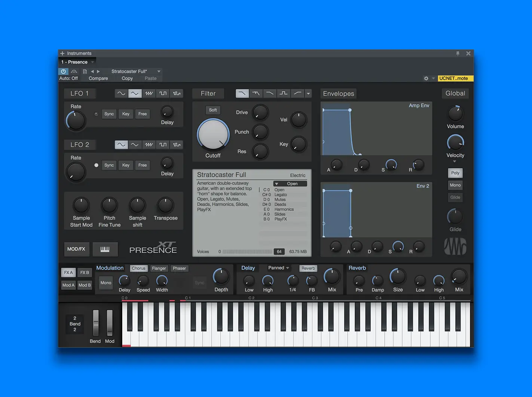This screenshot has width=532, height=397.
Task: Select Mono voice mode
Action: point(455,185)
